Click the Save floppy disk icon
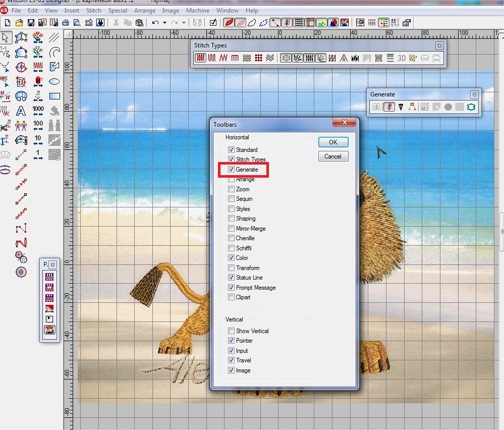 (x=31, y=23)
